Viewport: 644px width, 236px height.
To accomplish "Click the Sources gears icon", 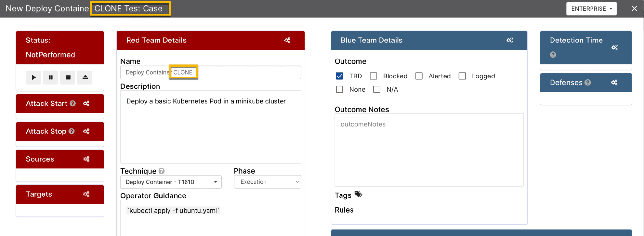I will 86,159.
